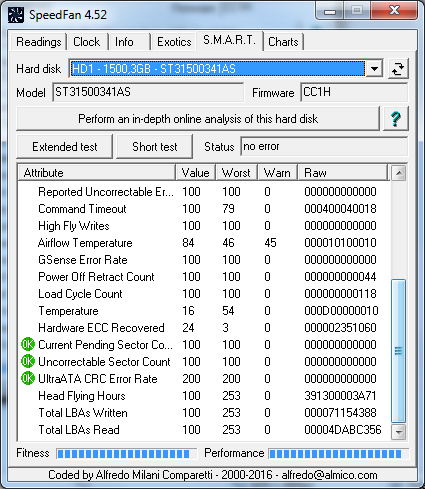This screenshot has width=425, height=489.
Task: Click raw value 391300003A71
Action: (340, 396)
